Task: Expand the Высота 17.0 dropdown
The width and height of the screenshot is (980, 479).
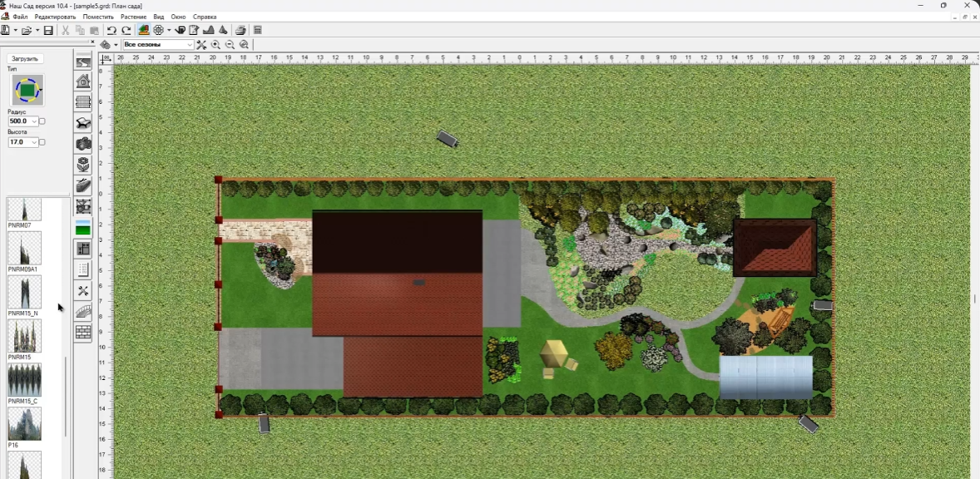Action: click(x=34, y=142)
